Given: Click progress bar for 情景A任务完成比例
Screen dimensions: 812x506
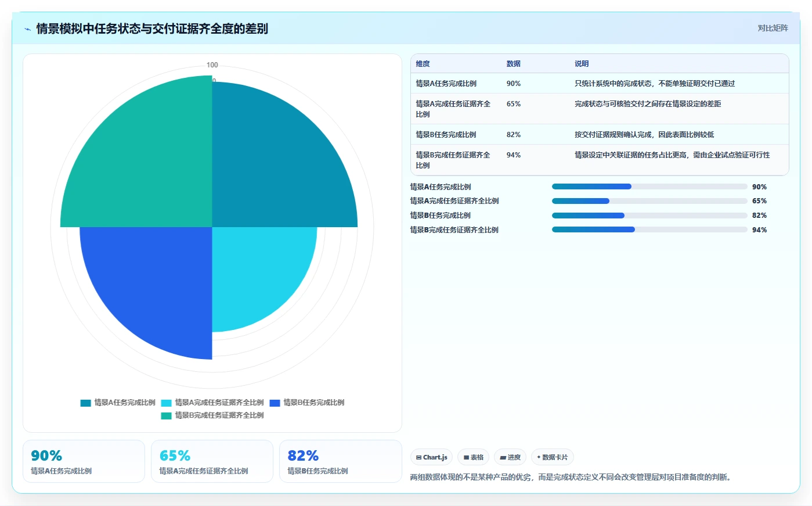Looking at the screenshot, I should coord(649,186).
